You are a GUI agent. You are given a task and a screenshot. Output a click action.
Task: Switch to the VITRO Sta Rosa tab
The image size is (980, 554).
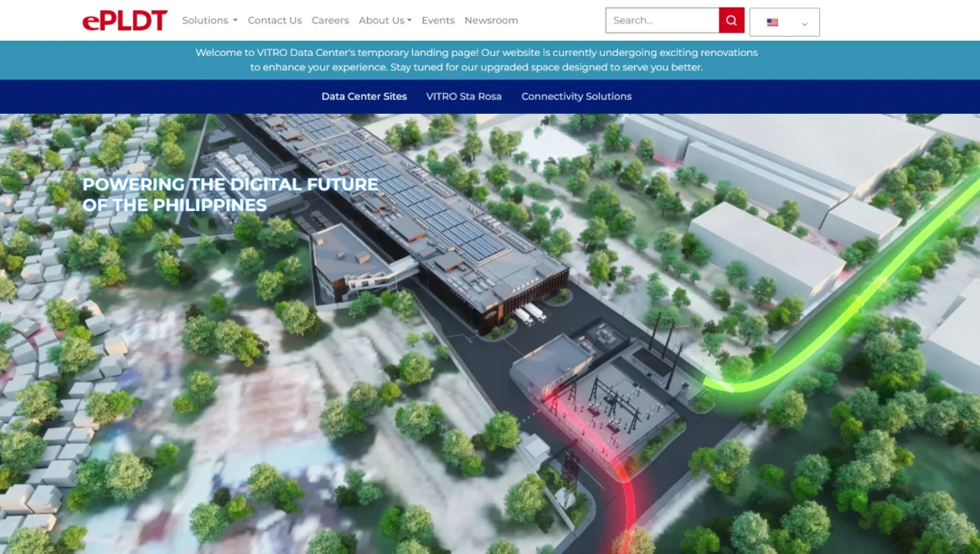pos(464,96)
